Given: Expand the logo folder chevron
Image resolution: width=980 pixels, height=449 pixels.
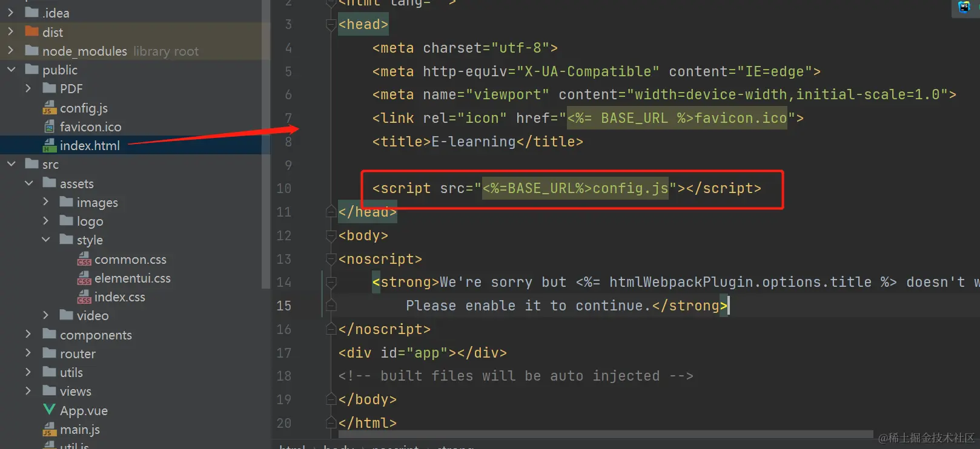Looking at the screenshot, I should tap(45, 221).
